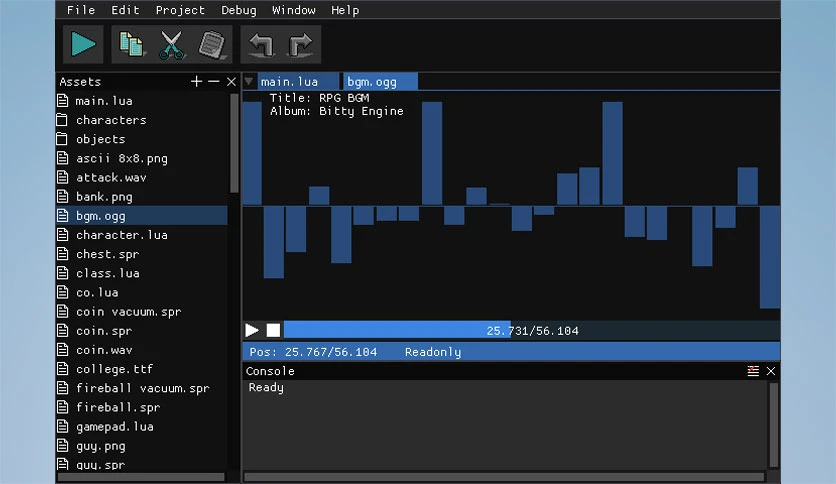Select fireball.spr asset

142,408
